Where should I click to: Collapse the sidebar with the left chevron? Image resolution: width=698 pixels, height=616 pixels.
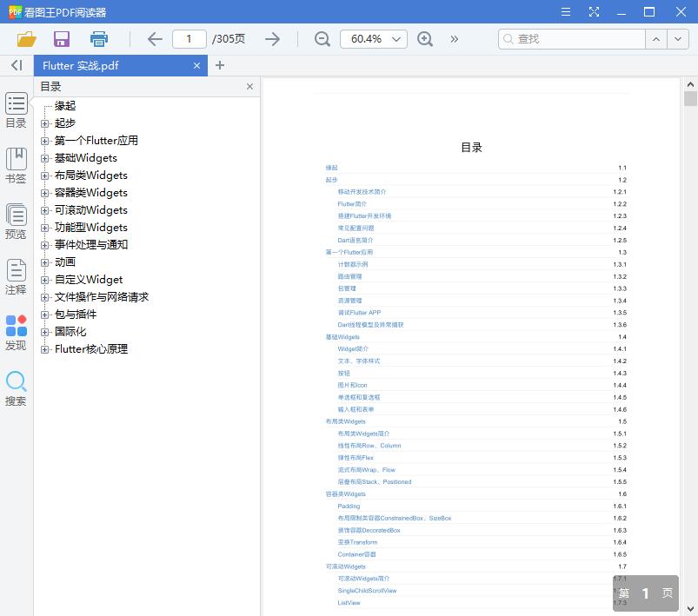click(15, 65)
